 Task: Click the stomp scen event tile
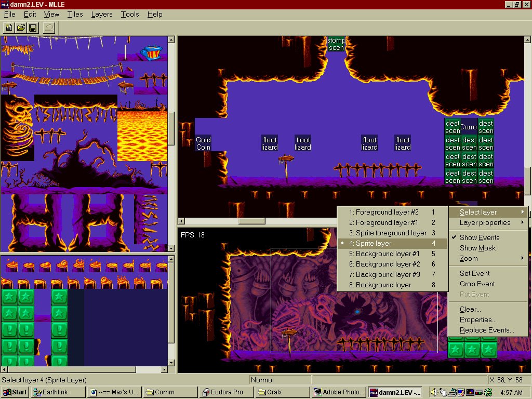(336, 44)
